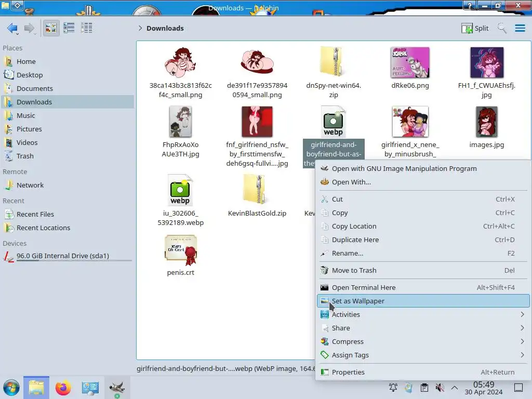This screenshot has width=532, height=399.
Task: Select KevinBlastGold.zip archive icon
Action: pyautogui.click(x=257, y=189)
